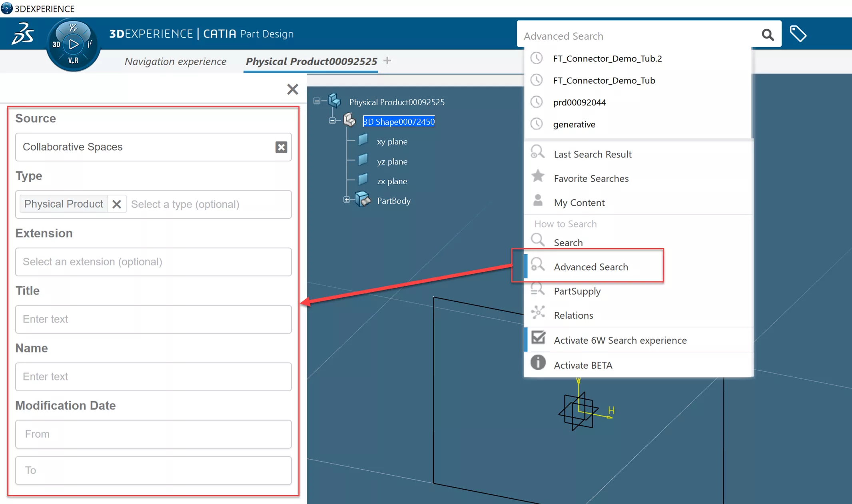Click the Name text input field
The image size is (852, 504).
154,377
